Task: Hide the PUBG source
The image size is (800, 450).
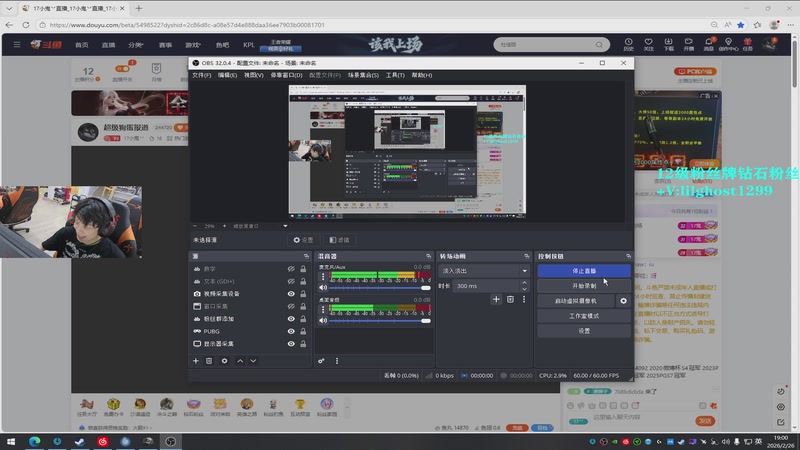Action: click(291, 331)
